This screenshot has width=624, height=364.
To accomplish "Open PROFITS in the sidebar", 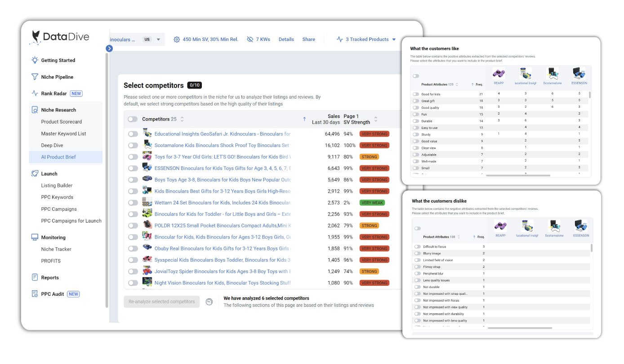I will click(x=51, y=261).
